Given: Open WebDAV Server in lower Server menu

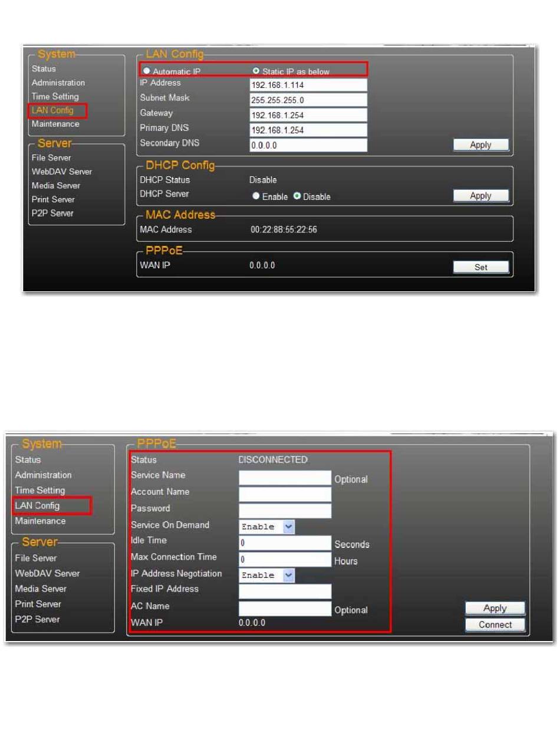Looking at the screenshot, I should (48, 573).
